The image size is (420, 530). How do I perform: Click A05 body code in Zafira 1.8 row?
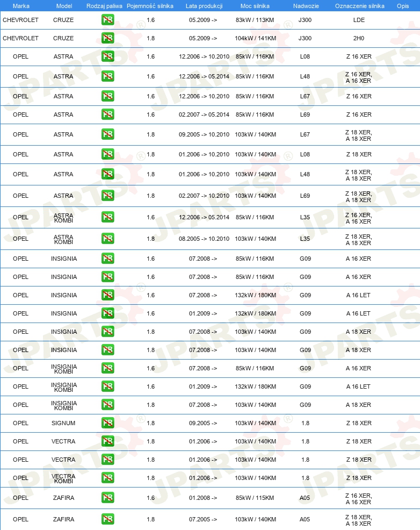[305, 519]
